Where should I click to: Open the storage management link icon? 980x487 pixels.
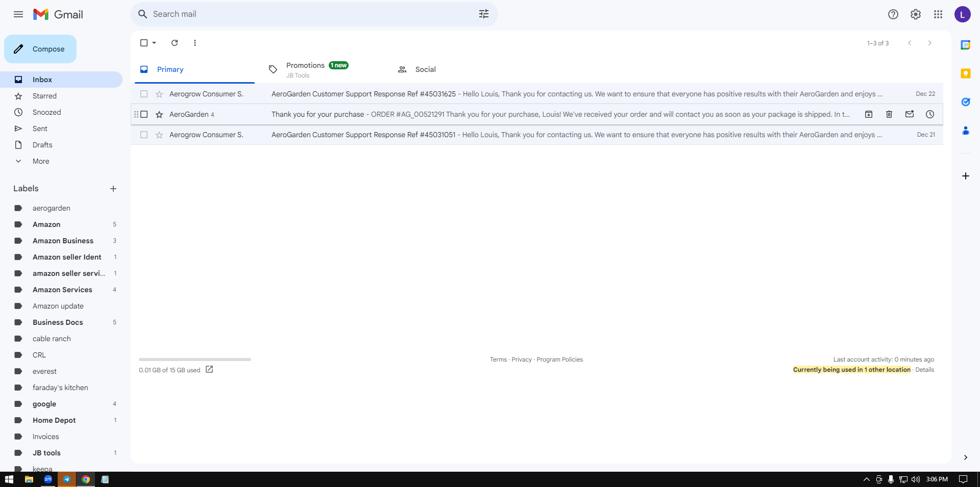[209, 370]
